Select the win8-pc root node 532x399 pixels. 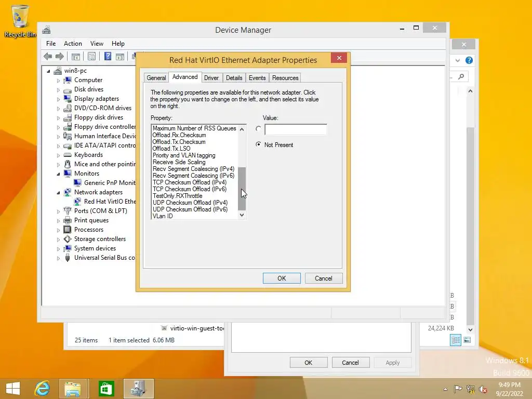pos(75,71)
